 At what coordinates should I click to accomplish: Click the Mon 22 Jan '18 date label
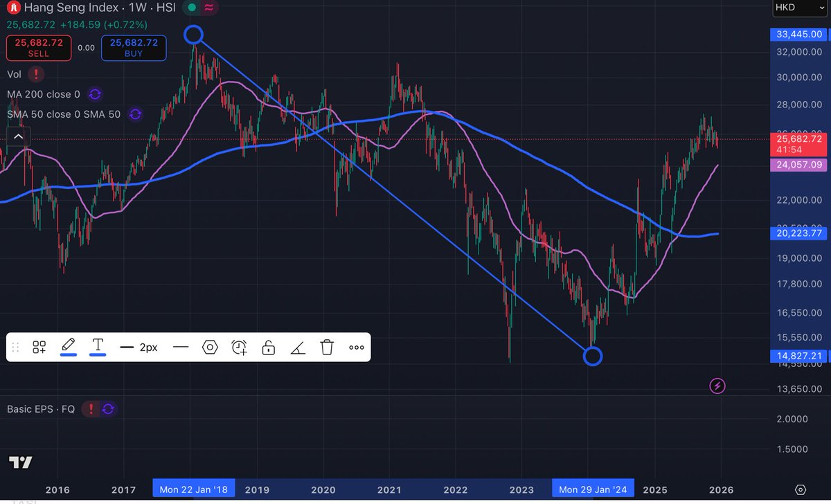pos(194,489)
